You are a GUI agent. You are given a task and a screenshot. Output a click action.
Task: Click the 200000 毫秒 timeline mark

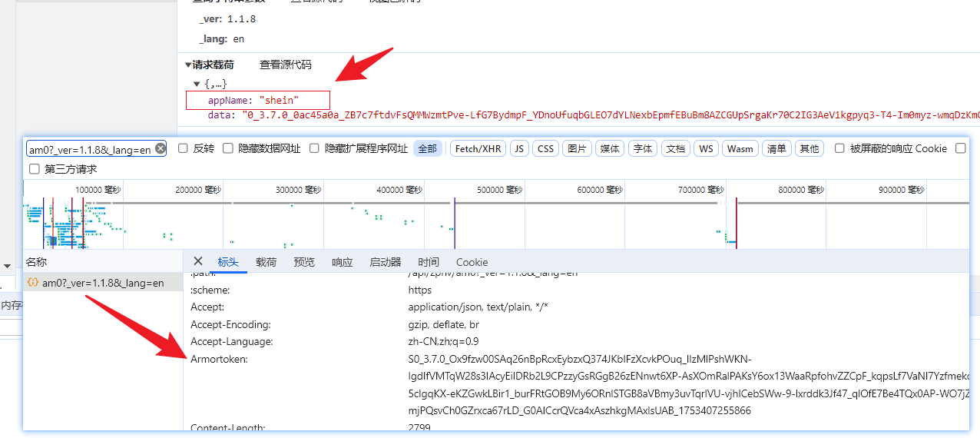198,189
